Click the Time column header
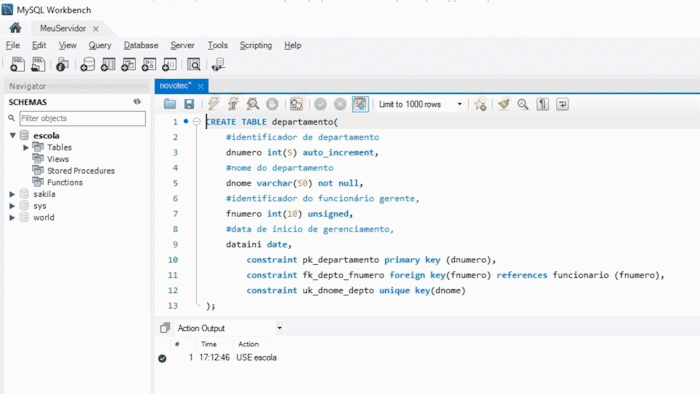 pyautogui.click(x=208, y=344)
